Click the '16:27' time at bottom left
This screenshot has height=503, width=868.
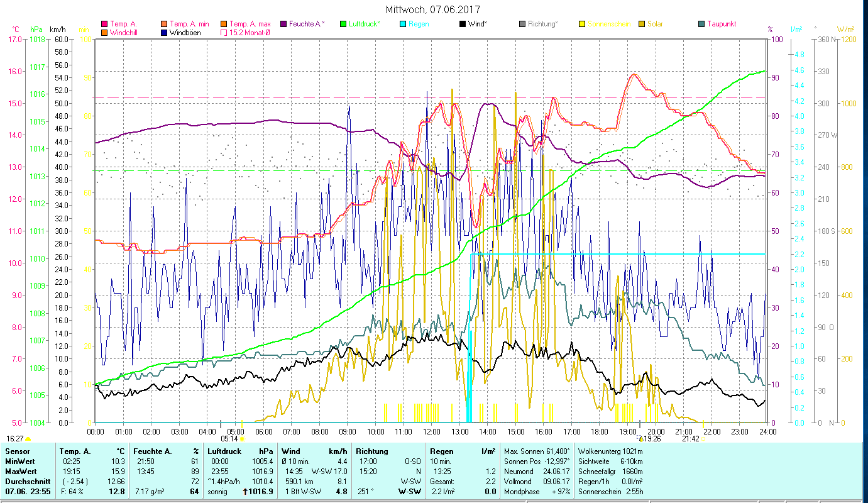click(16, 438)
